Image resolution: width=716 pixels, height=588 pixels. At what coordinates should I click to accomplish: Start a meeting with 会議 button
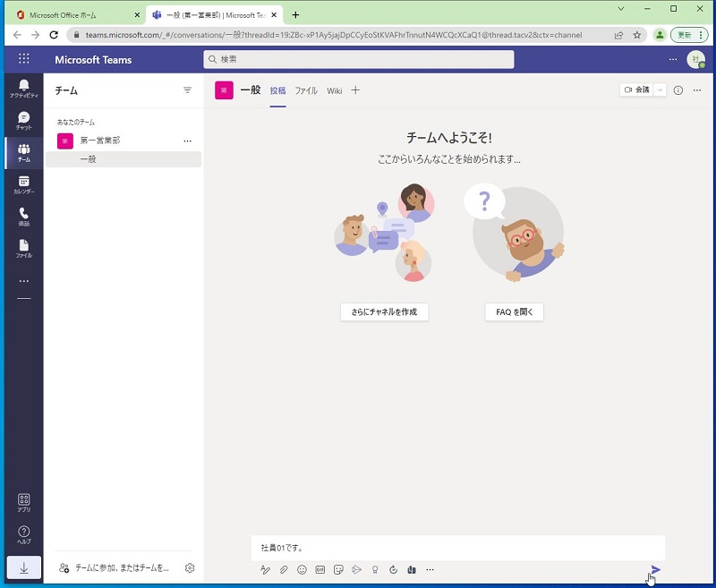coord(637,89)
